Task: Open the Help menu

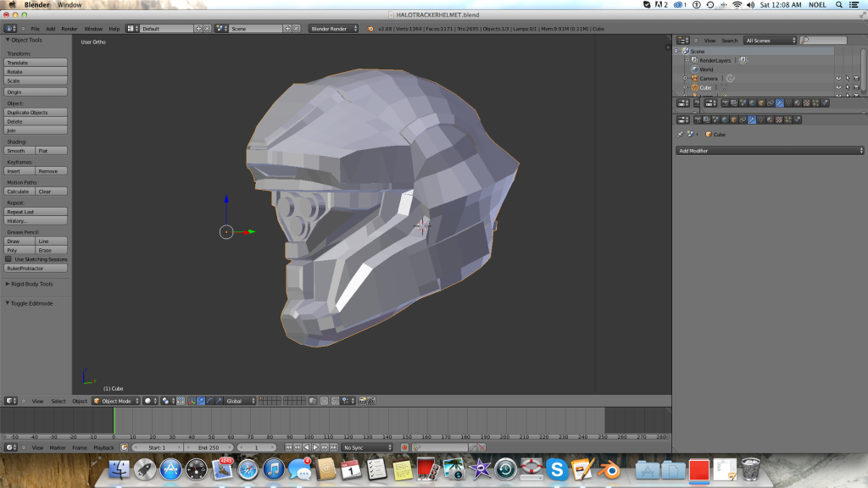Action: click(x=114, y=29)
